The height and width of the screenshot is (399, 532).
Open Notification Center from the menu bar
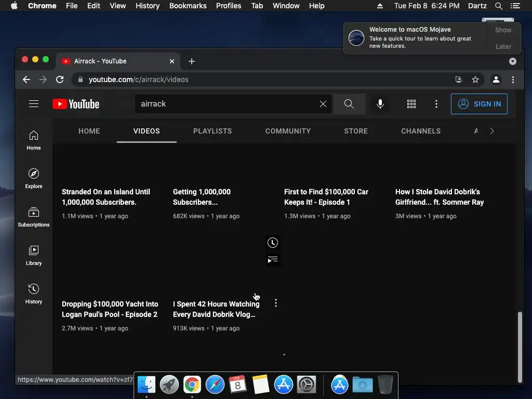click(x=515, y=6)
